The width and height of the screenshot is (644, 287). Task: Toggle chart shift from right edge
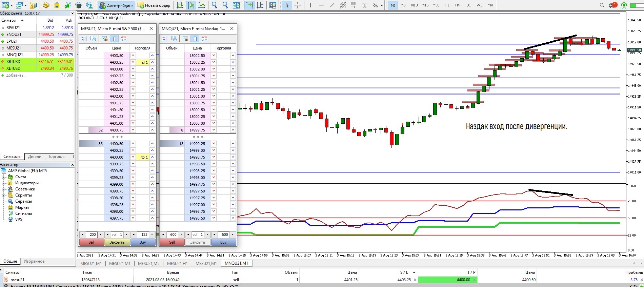[260, 5]
